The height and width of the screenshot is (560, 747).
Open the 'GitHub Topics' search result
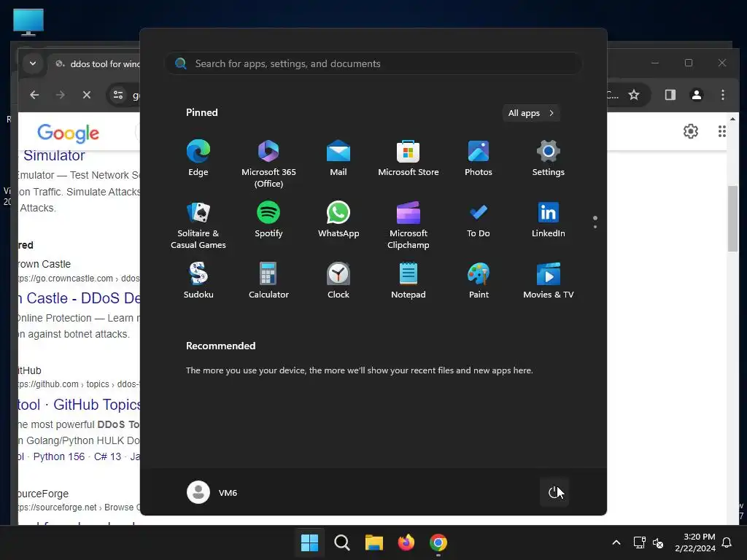point(80,405)
